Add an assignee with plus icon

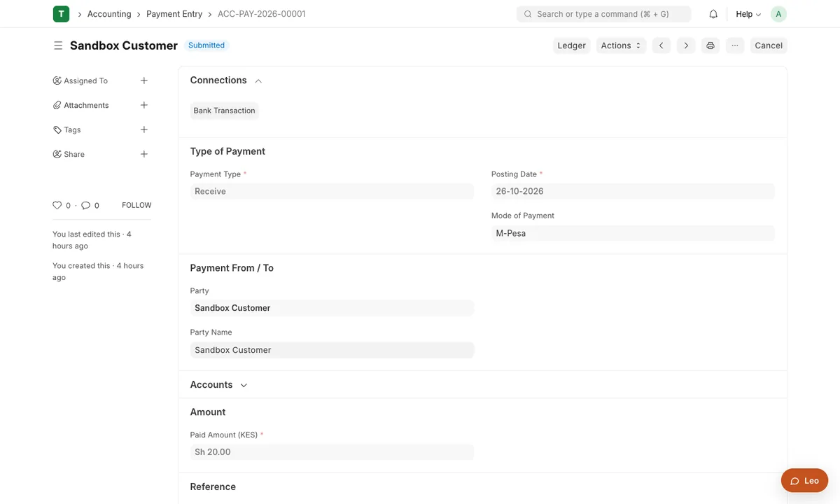tap(144, 80)
